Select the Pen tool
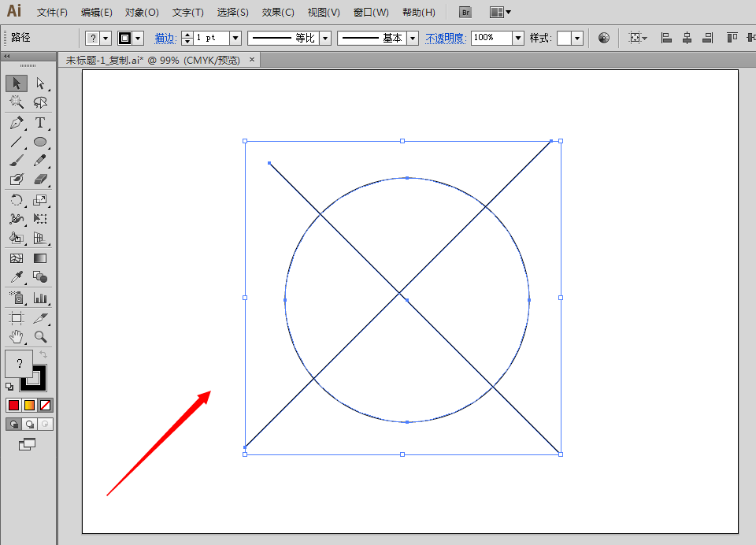 [17, 123]
